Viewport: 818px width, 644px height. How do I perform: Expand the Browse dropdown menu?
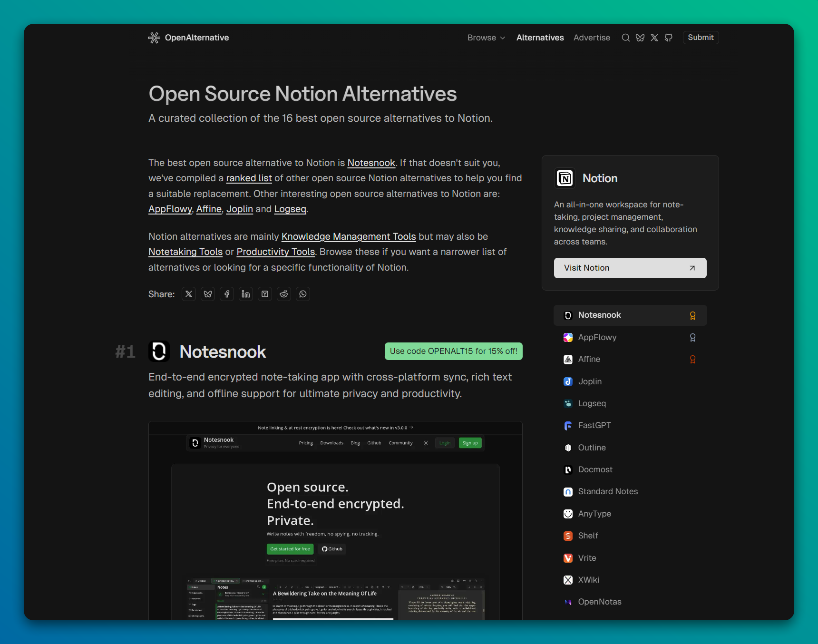pyautogui.click(x=486, y=38)
